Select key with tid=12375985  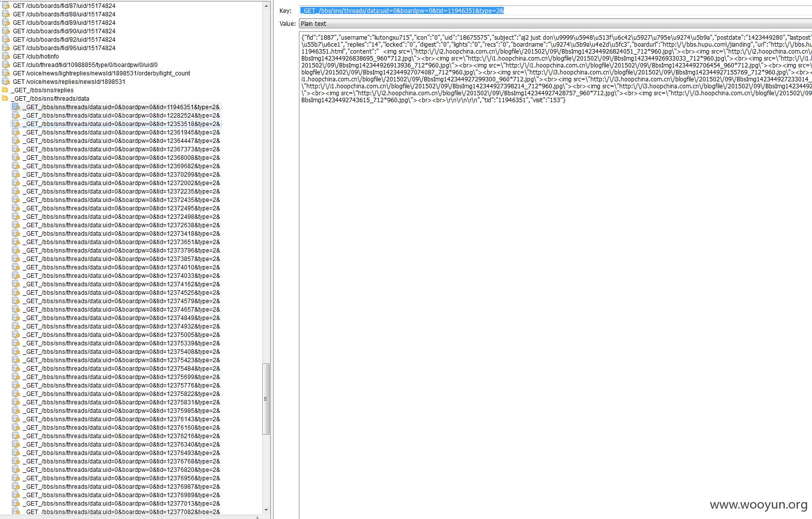point(121,410)
